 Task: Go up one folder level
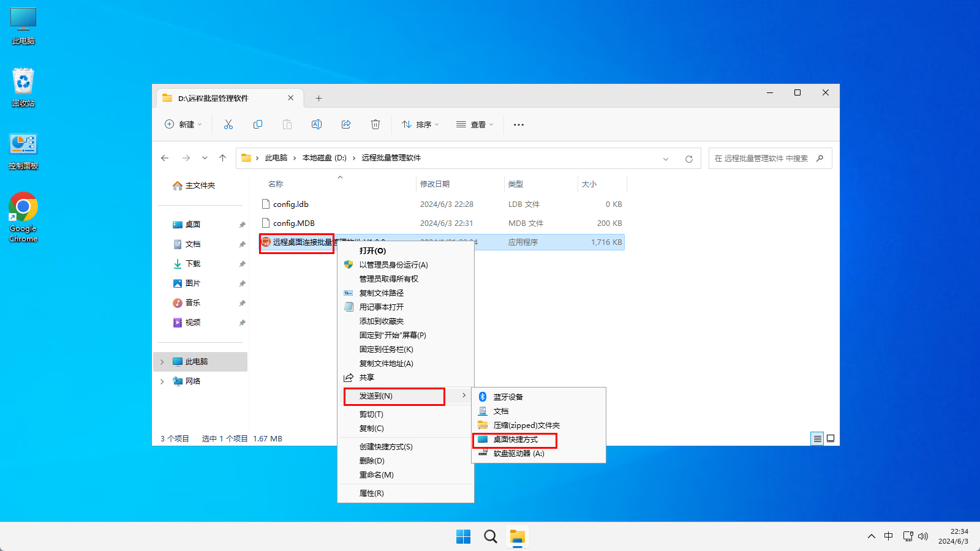[223, 158]
